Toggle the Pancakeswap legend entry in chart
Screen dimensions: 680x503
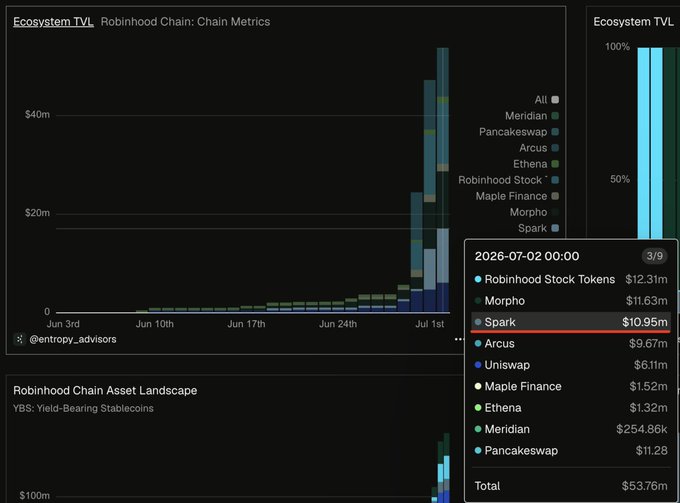tap(519, 132)
